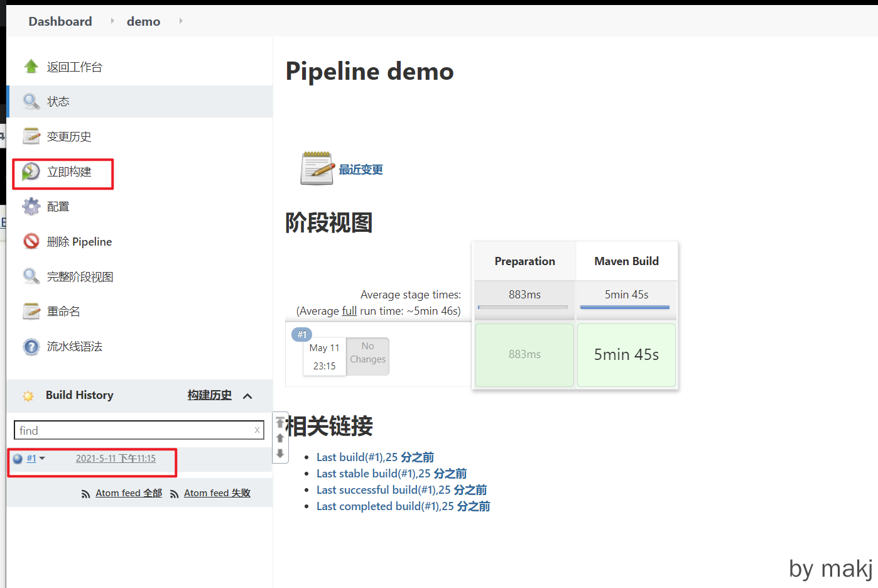Open the Last stable build link

391,474
